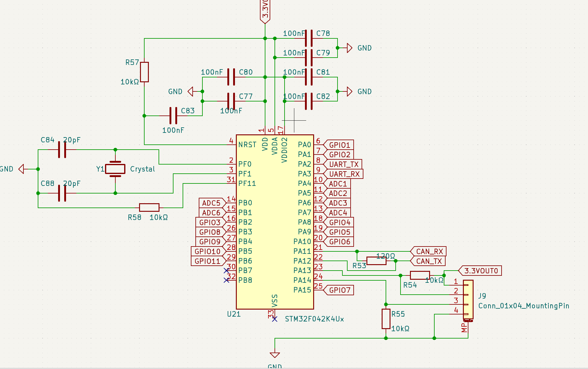Select the C84 20pF capacitor symbol
Image resolution: width=588 pixels, height=369 pixels.
(x=62, y=150)
